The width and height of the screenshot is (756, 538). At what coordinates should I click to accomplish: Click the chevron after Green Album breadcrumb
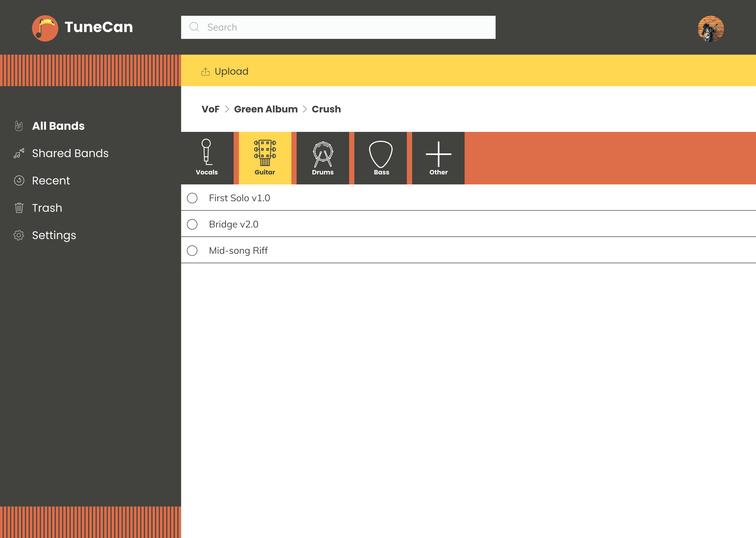click(305, 109)
